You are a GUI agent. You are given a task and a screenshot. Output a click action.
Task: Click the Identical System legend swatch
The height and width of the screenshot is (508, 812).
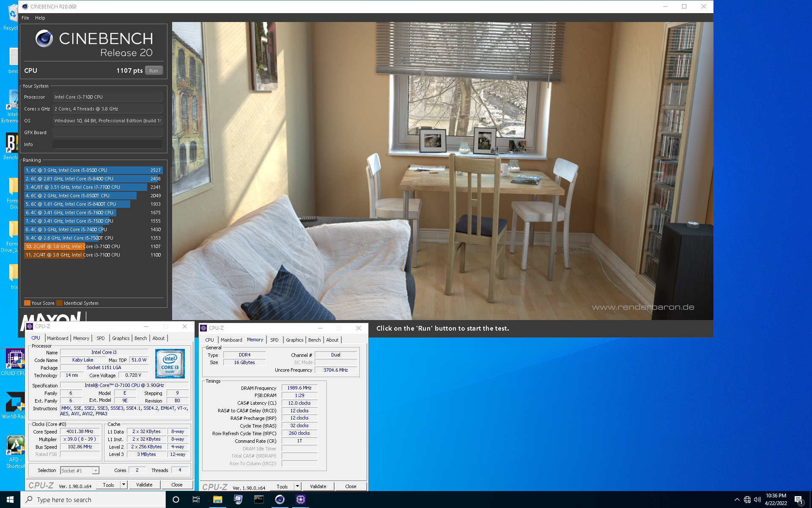pyautogui.click(x=60, y=303)
